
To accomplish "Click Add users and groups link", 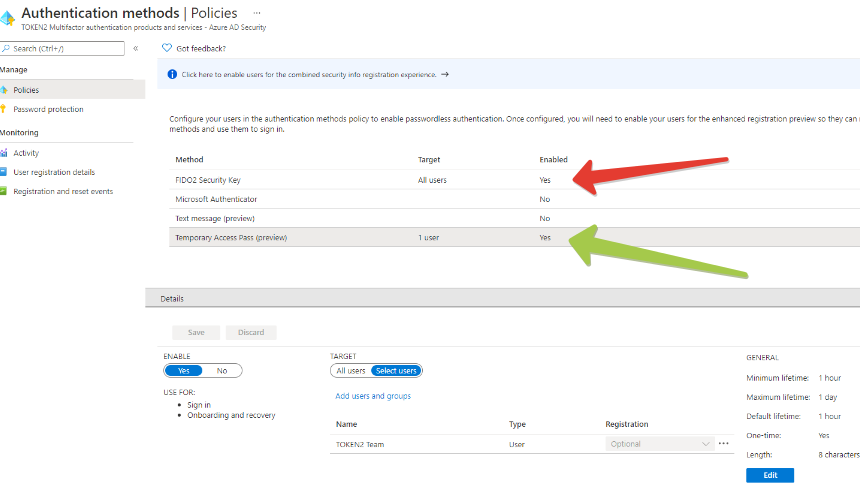I will 373,396.
